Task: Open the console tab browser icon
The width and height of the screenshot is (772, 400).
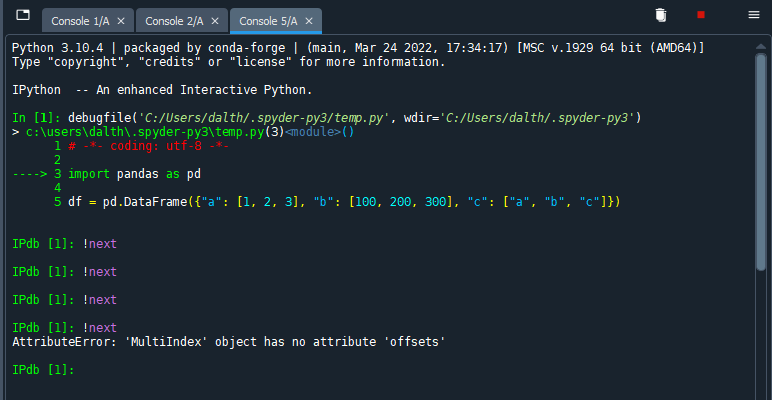Action: [x=23, y=15]
